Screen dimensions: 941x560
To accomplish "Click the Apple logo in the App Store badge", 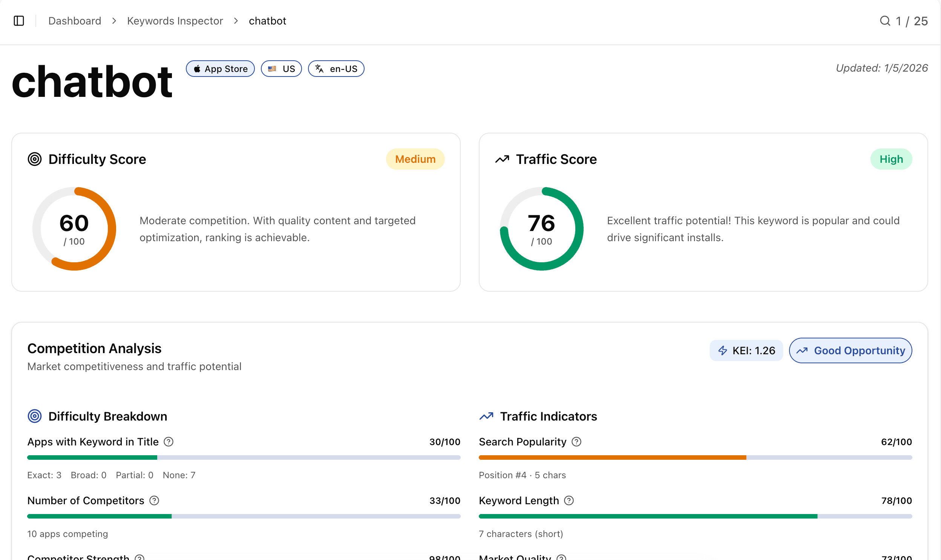I will coord(198,68).
